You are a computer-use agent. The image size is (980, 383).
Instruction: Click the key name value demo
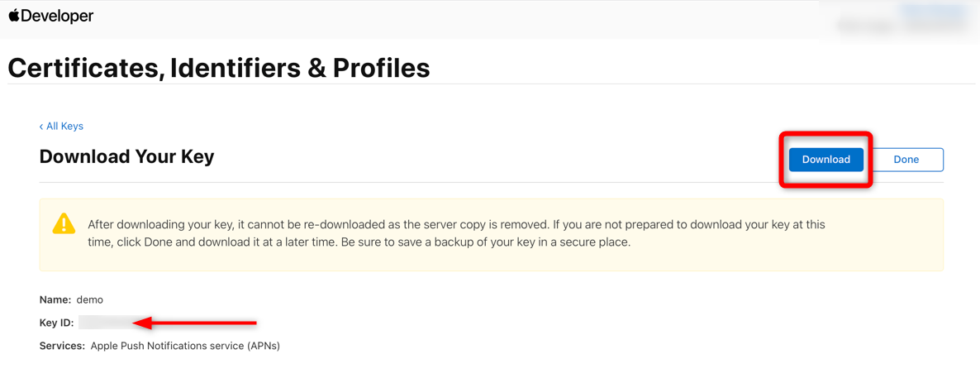coord(89,299)
